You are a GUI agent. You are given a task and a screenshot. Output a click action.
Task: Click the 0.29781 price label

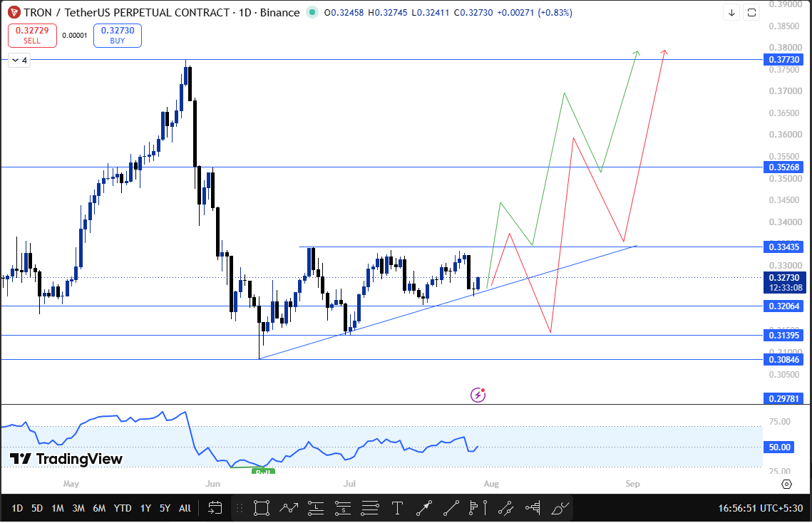click(784, 398)
